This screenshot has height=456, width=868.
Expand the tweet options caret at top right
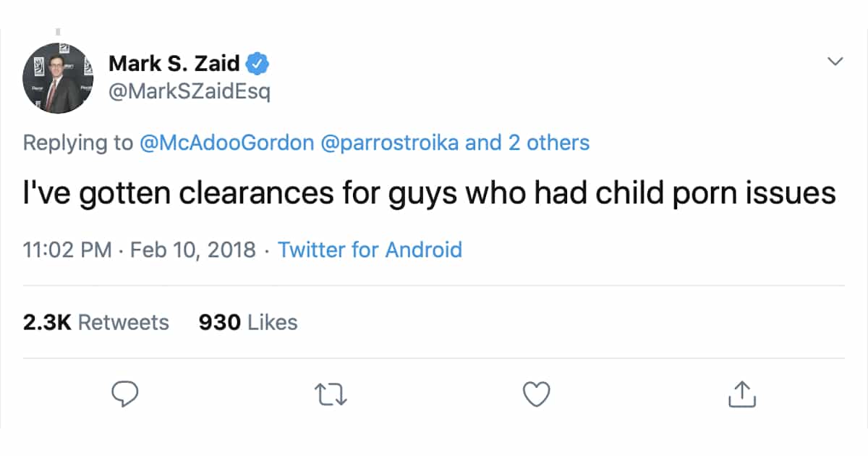[835, 62]
